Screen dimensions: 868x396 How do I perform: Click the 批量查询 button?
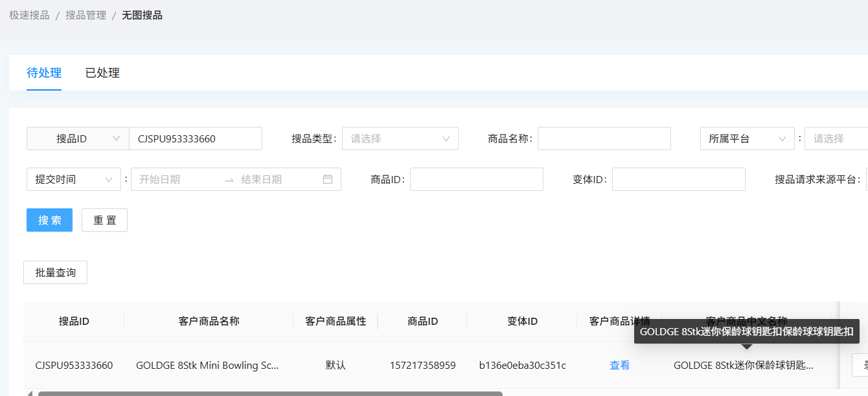pos(55,272)
